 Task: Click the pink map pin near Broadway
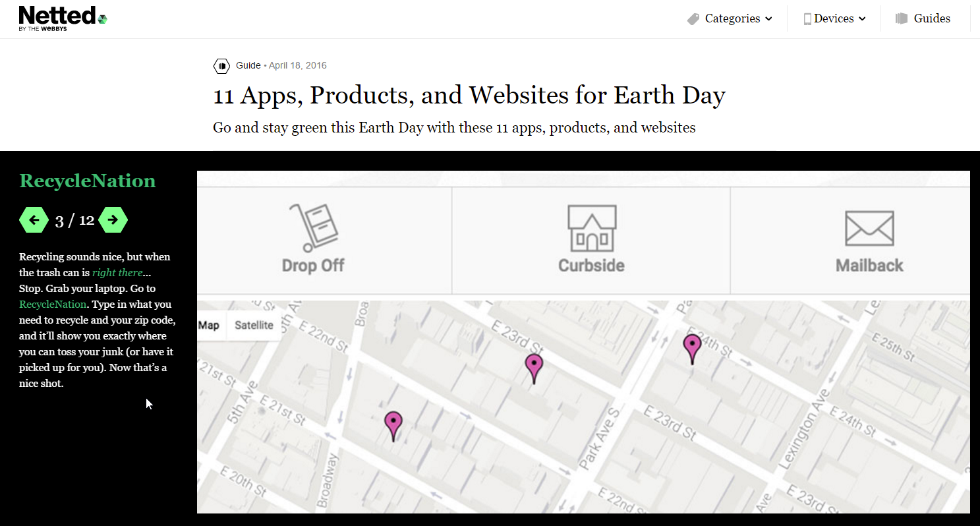[393, 426]
